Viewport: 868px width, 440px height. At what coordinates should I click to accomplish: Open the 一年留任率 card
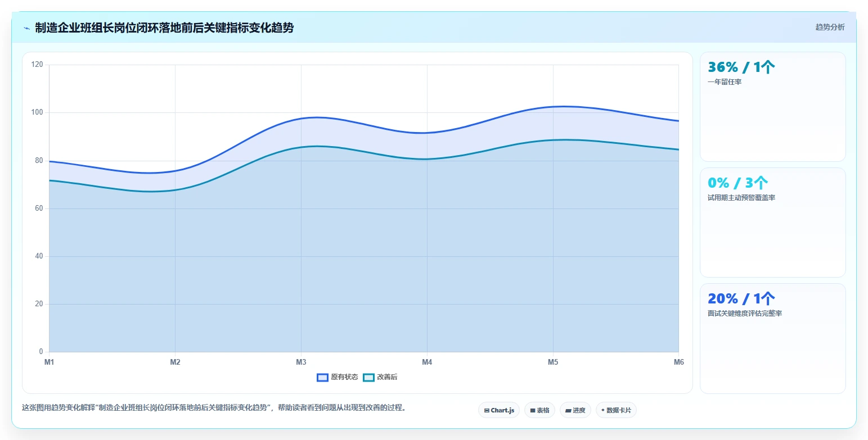click(772, 107)
